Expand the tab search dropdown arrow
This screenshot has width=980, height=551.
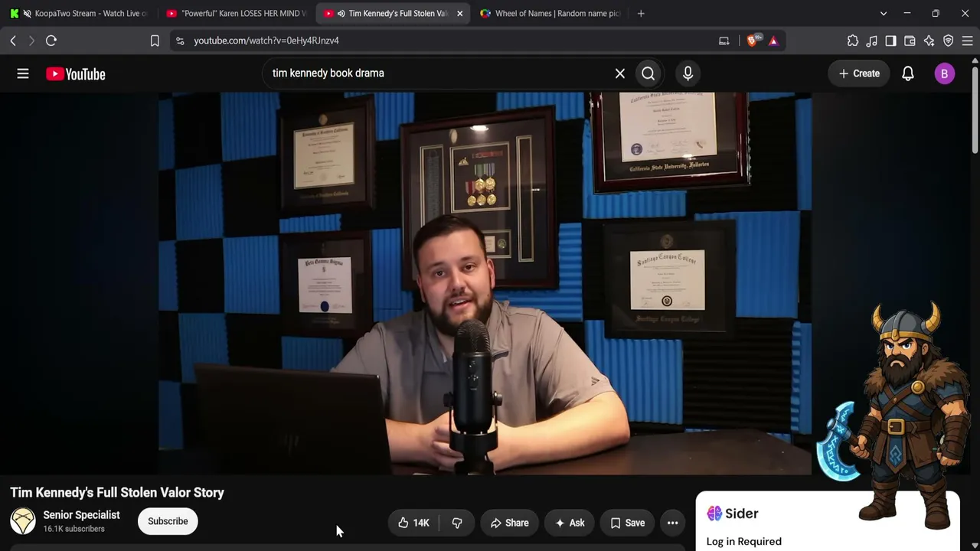click(884, 13)
